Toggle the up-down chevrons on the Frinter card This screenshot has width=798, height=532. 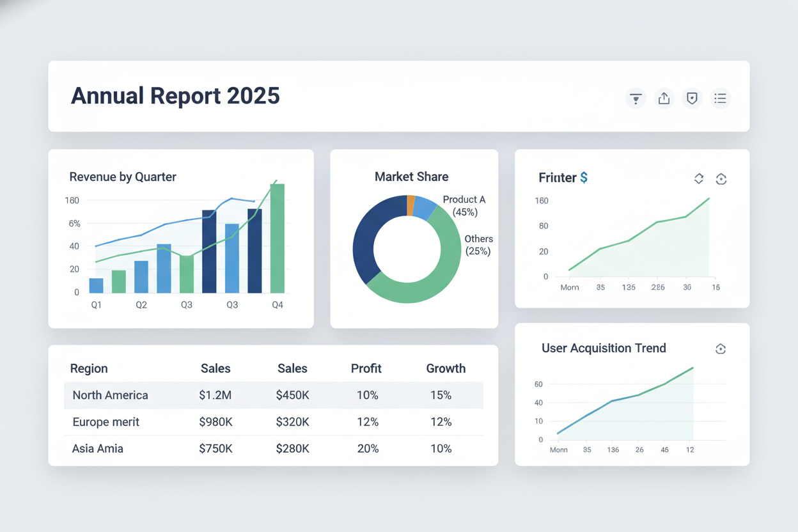point(698,179)
